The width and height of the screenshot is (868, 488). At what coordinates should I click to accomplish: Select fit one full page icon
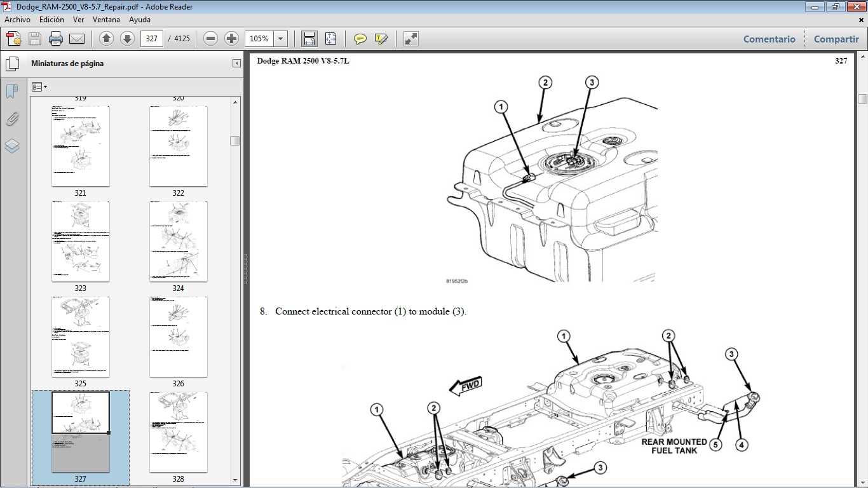(330, 39)
